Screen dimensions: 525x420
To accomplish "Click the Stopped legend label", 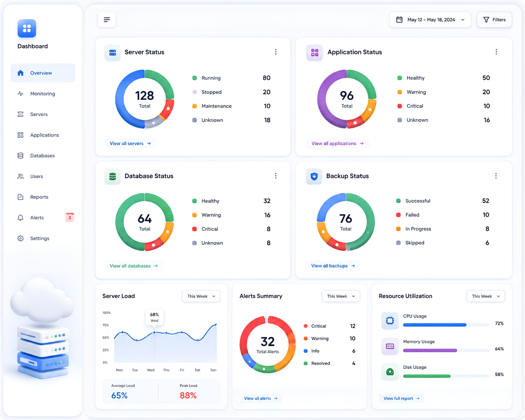I will [212, 92].
